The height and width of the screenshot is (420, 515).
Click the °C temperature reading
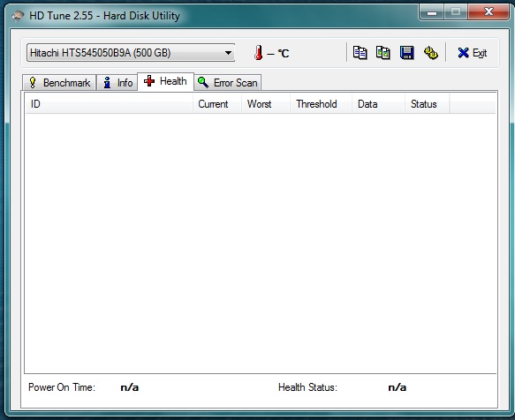coord(278,53)
